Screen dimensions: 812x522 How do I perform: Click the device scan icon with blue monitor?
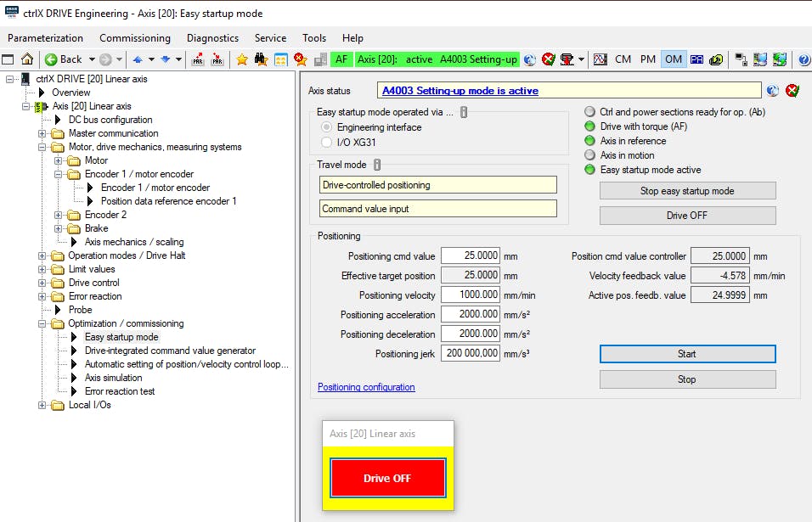pyautogui.click(x=760, y=59)
